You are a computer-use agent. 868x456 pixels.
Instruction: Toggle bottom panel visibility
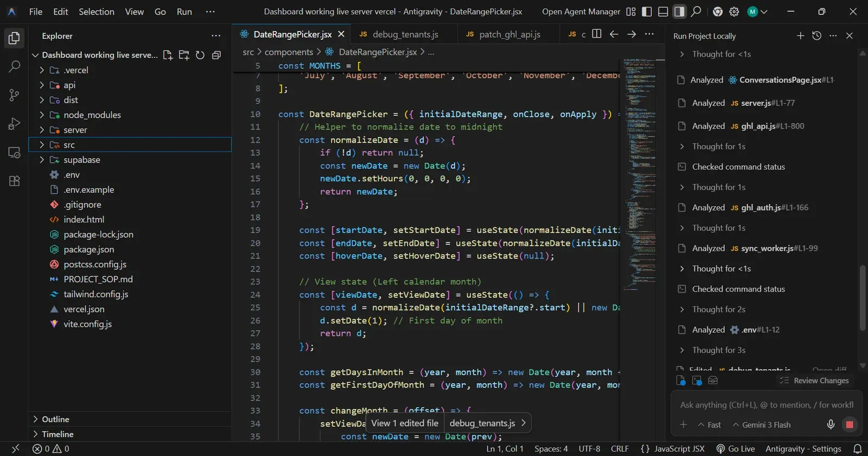coord(663,11)
